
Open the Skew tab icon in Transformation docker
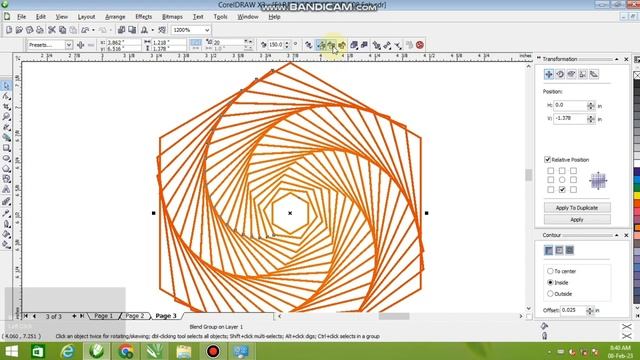[x=594, y=74]
